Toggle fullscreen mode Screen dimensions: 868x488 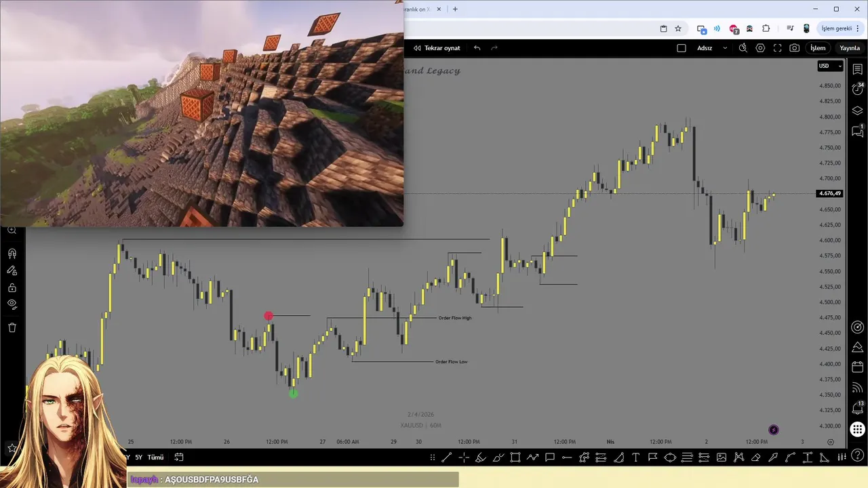[x=777, y=48]
